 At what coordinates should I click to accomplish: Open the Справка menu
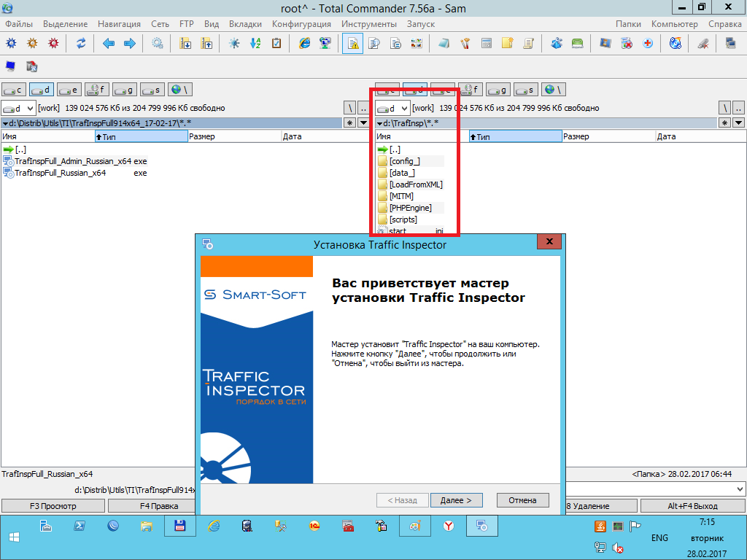724,24
